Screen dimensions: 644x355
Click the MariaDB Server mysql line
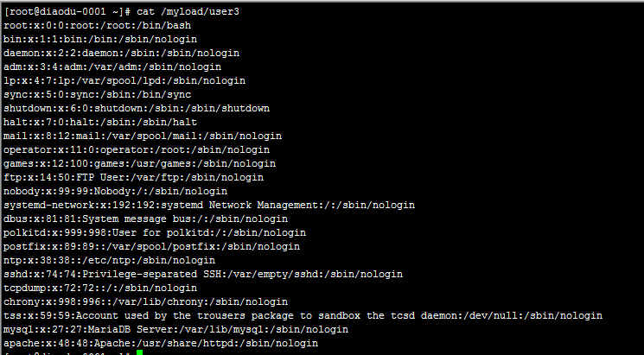coord(175,329)
